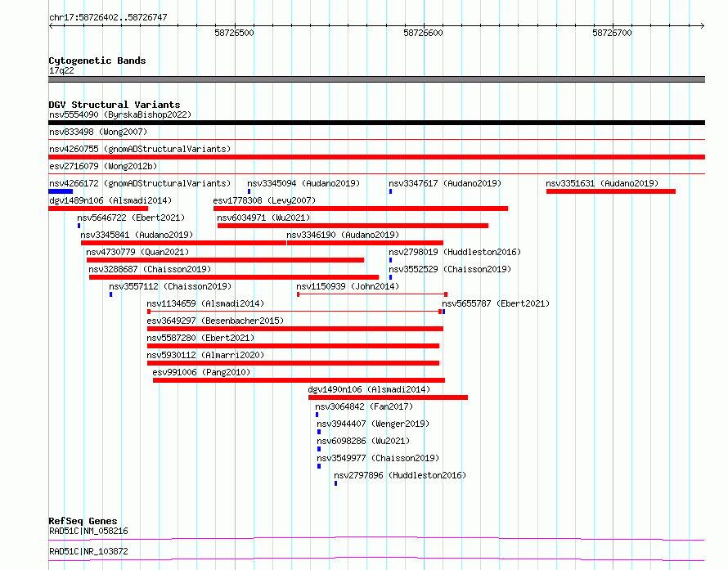The width and height of the screenshot is (728, 570).
Task: Click the red esv991006 bar
Action: [x=299, y=380]
